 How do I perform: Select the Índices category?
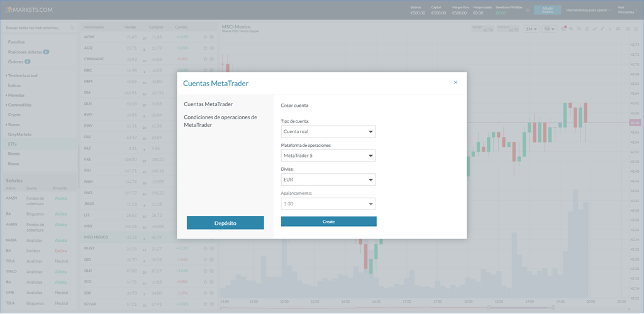(x=14, y=85)
